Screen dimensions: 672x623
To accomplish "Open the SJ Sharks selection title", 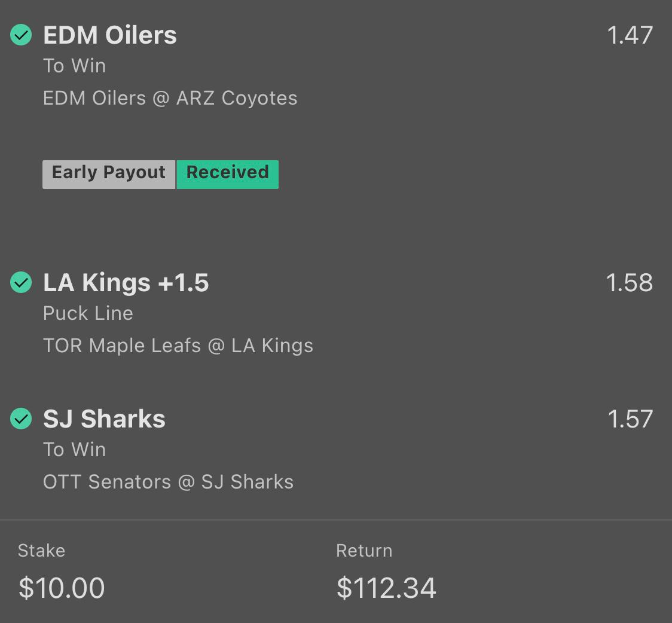I will (104, 419).
